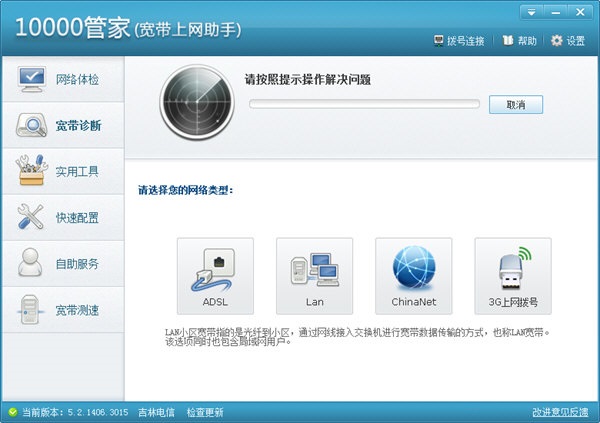Click the 拨号连接 computer icon

439,40
